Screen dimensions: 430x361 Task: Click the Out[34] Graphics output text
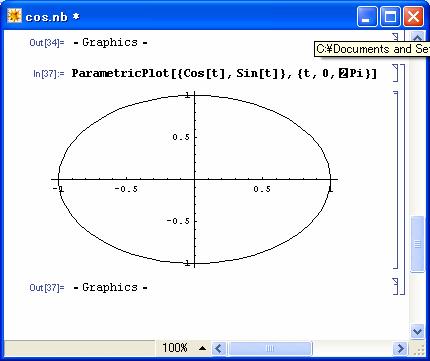(x=110, y=42)
